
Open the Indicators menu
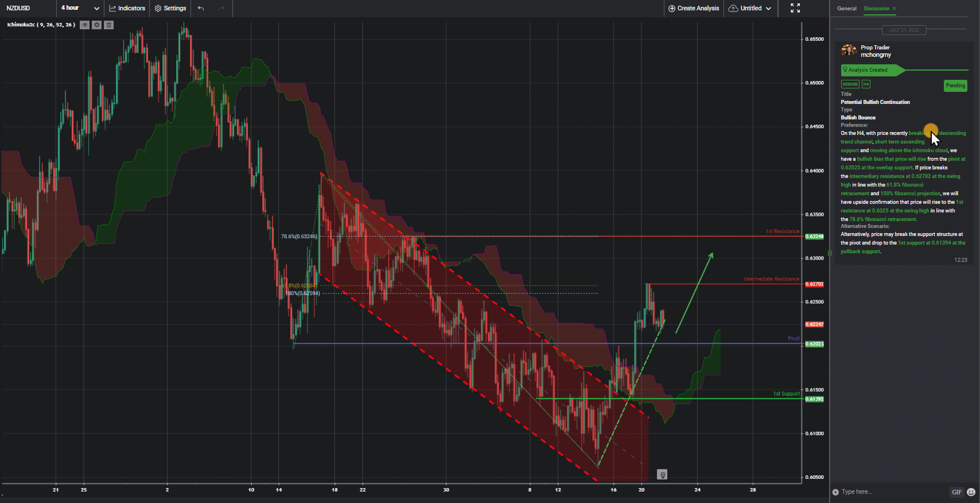pos(127,8)
